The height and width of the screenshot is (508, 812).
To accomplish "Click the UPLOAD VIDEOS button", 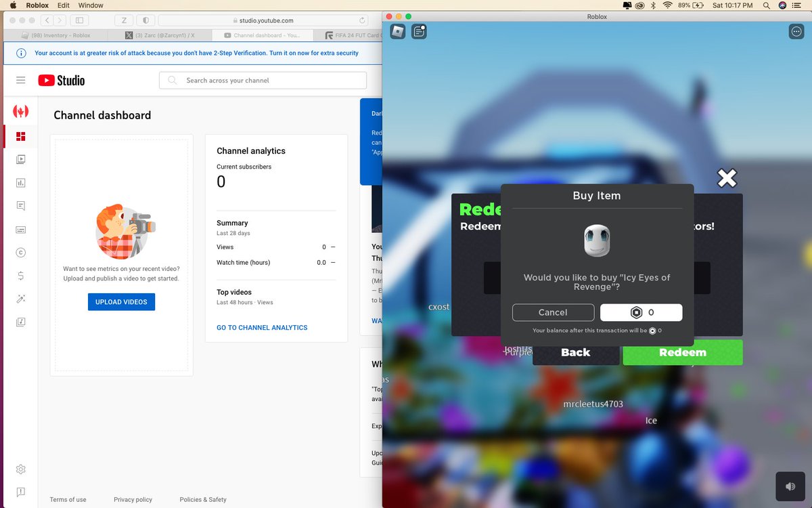I will tap(121, 302).
